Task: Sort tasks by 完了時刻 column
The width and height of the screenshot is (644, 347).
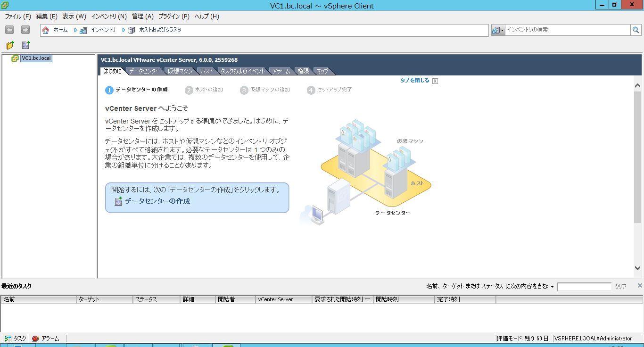Action: point(465,299)
